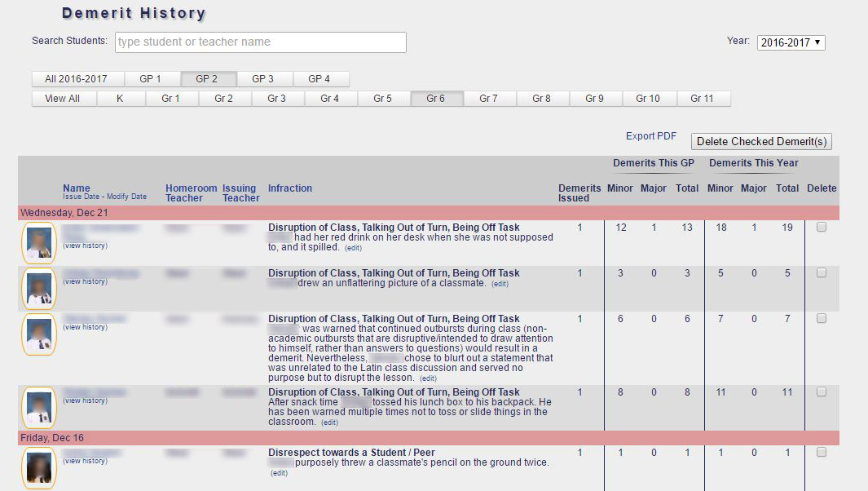The width and height of the screenshot is (868, 491).
Task: Open the Year dropdown showing 2016-2017
Action: coord(791,43)
